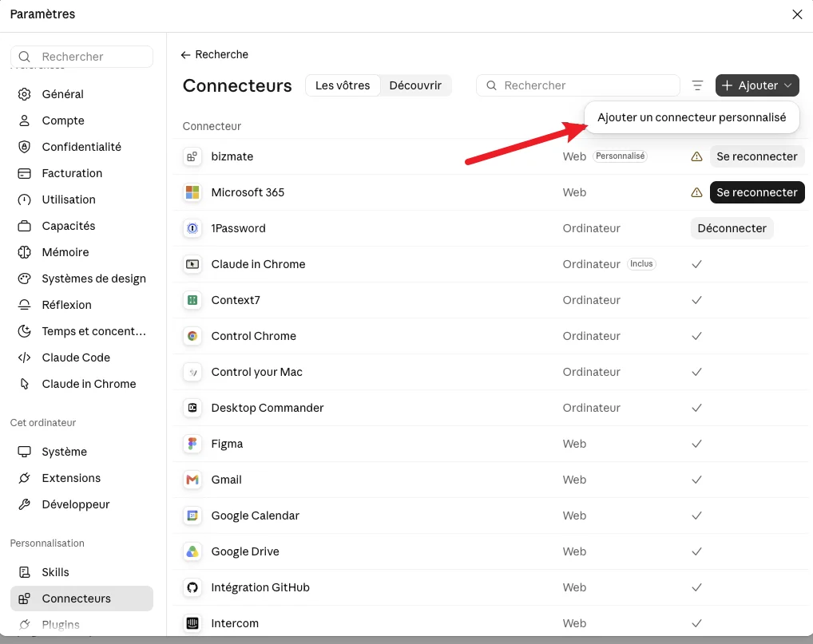Click the Systèmes de design palette icon
This screenshot has height=644, width=813.
pyautogui.click(x=25, y=279)
